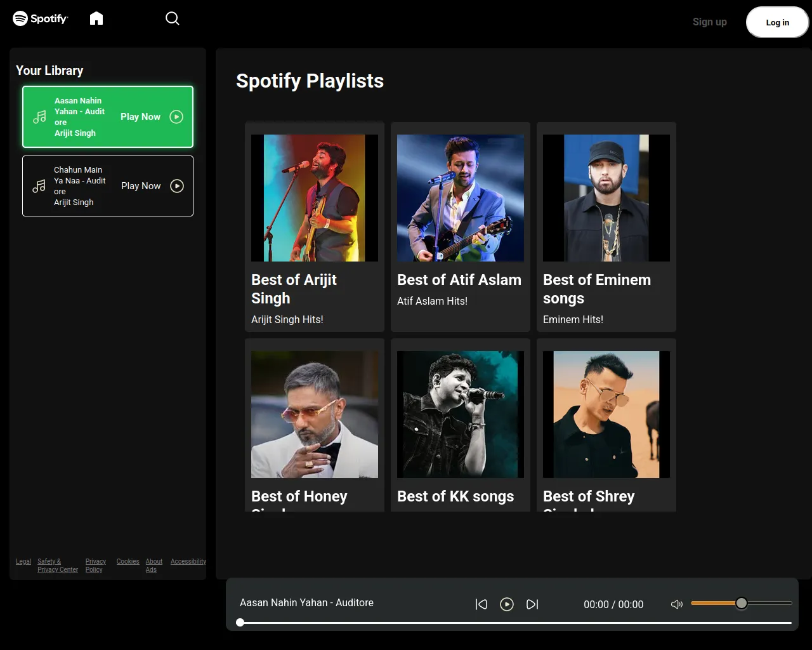
Task: Open the Best of Eminem songs cover image
Action: coord(606,198)
